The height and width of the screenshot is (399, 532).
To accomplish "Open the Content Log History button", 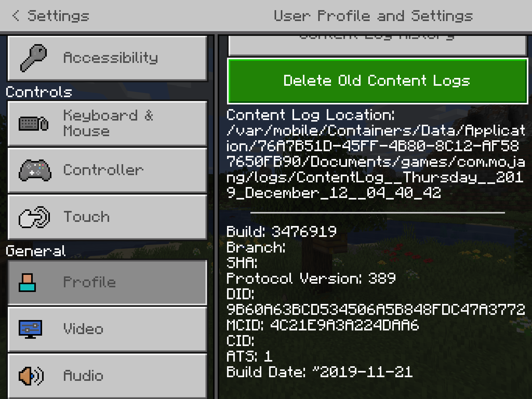I will coord(377,45).
